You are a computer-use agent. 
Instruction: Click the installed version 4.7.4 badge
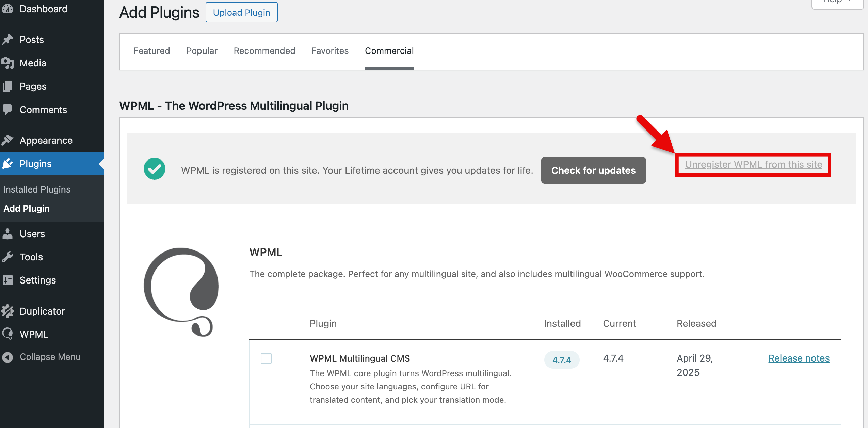(x=562, y=360)
